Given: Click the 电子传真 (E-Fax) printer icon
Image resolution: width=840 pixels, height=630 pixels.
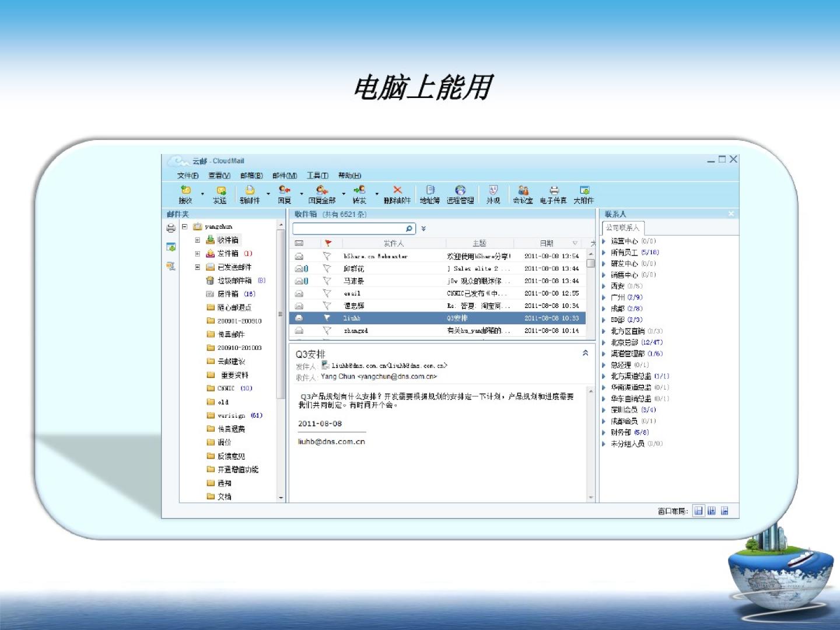Looking at the screenshot, I should pos(554,190).
